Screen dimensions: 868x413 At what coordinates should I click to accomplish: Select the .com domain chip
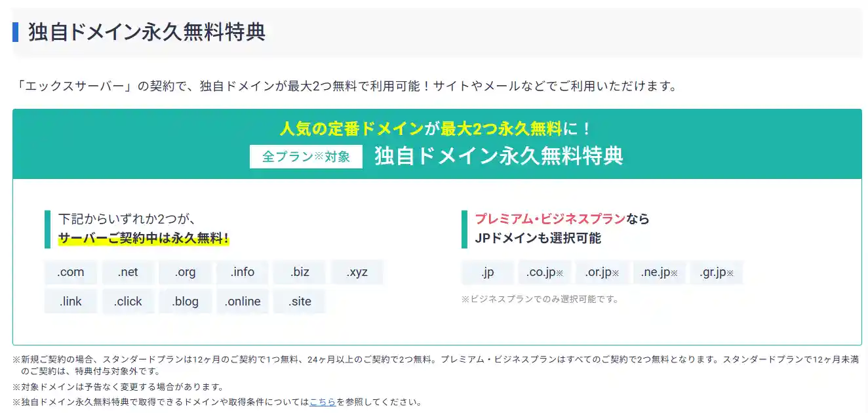[71, 272]
